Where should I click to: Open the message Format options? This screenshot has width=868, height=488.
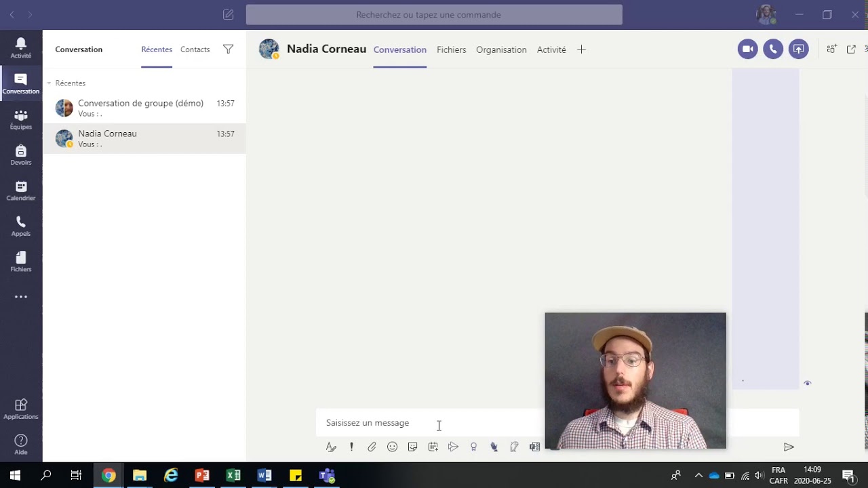click(331, 447)
